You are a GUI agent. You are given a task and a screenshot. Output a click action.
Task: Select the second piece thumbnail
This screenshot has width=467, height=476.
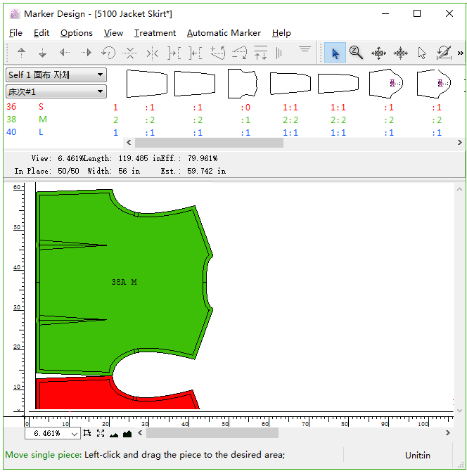click(195, 84)
